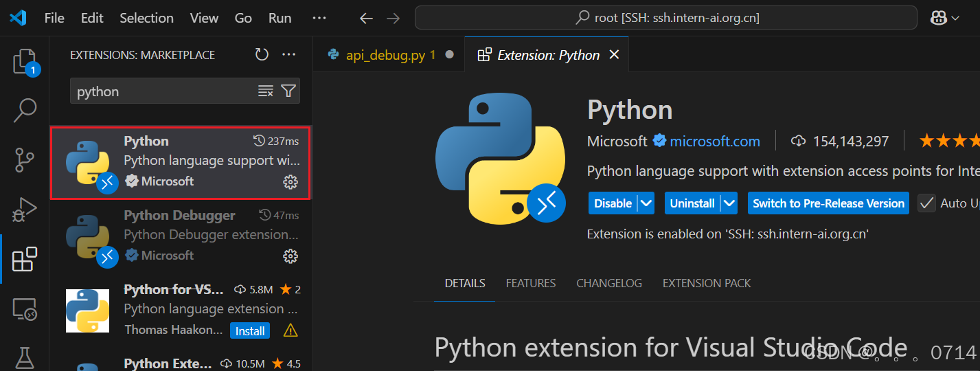
Task: Open the Remote Explorer view
Action: click(x=25, y=309)
